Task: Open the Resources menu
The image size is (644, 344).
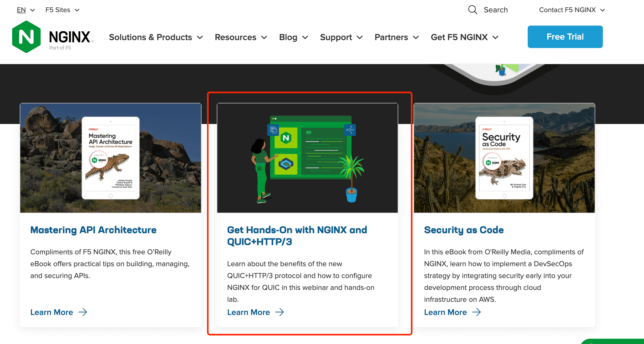Action: tap(241, 37)
